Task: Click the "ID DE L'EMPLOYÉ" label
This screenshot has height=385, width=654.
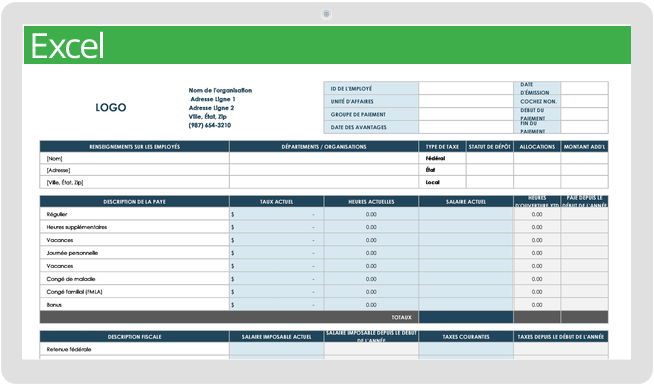Action: (x=351, y=88)
